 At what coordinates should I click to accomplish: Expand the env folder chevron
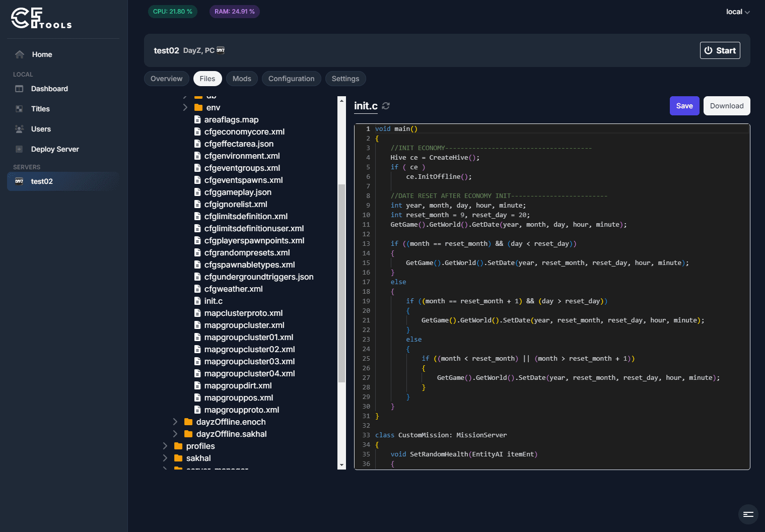pos(185,107)
